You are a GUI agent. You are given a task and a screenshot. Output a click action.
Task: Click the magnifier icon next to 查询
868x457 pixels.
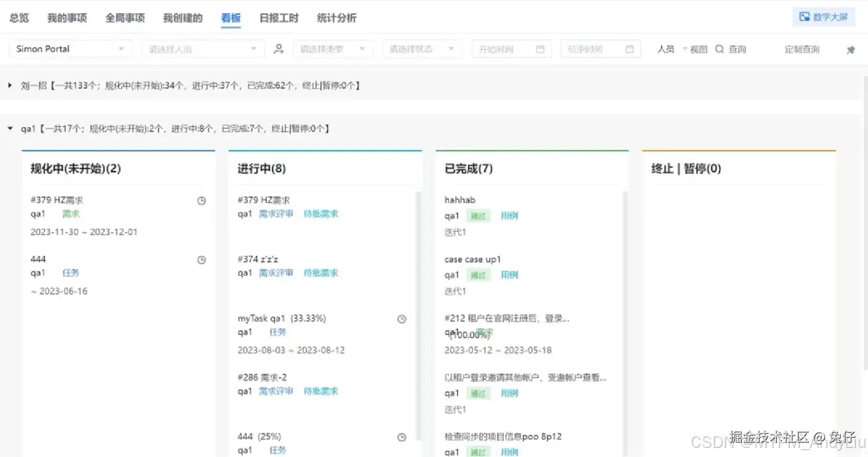tap(720, 49)
